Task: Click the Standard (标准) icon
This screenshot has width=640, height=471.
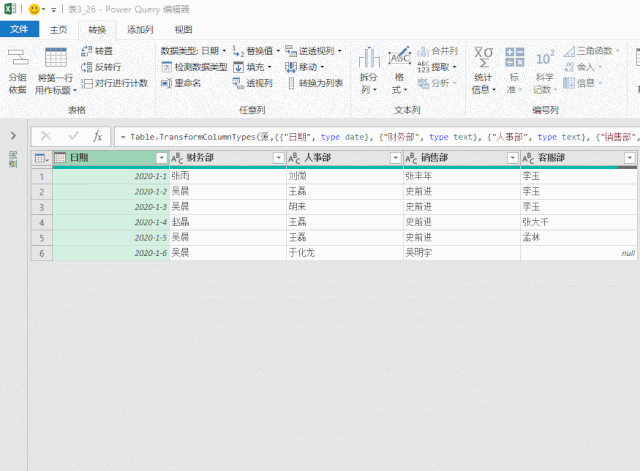Action: click(514, 57)
